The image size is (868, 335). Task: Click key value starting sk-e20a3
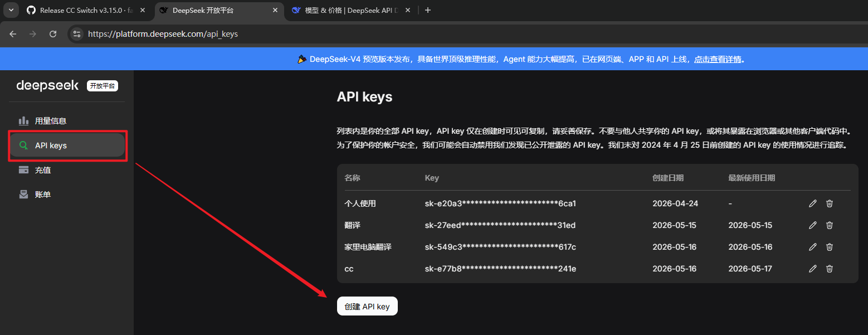tap(500, 203)
